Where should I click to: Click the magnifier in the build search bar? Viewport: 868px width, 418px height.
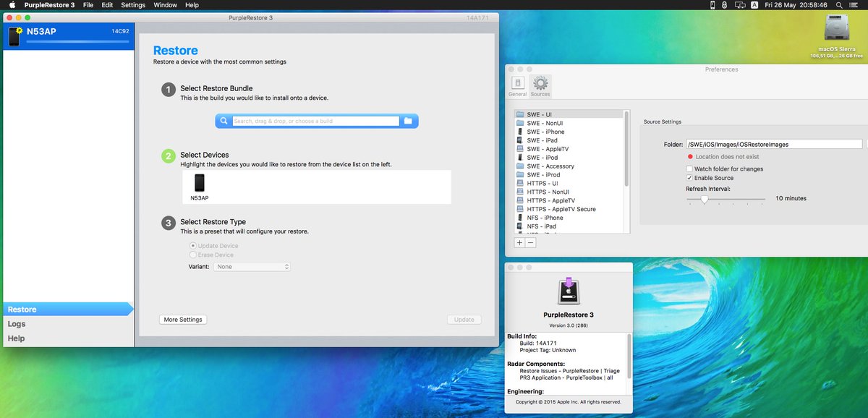(224, 121)
